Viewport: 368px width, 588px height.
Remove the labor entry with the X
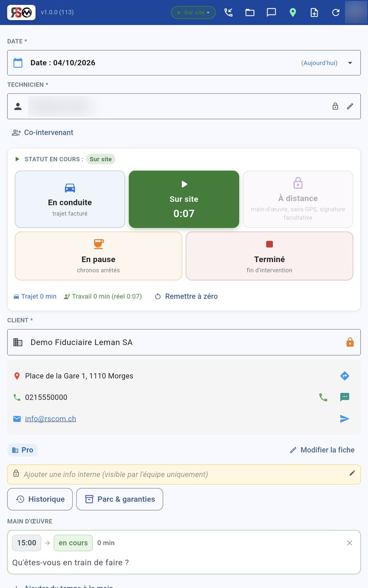click(x=350, y=543)
